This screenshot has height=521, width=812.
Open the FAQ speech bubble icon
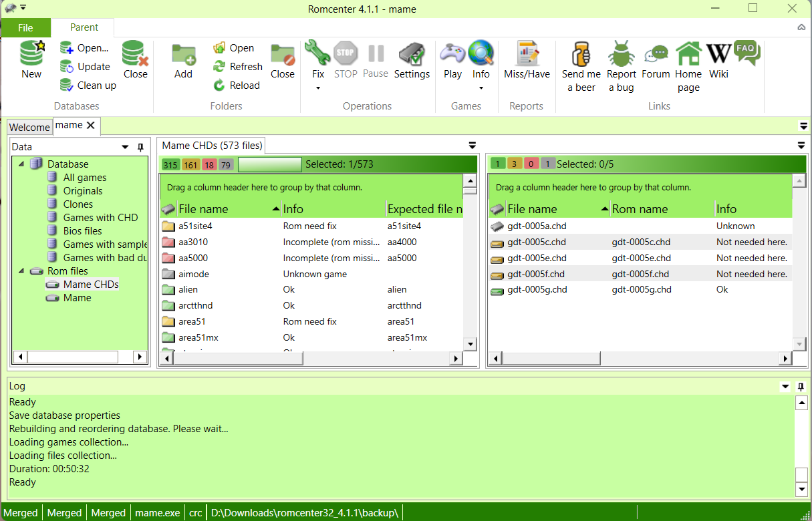coord(747,53)
